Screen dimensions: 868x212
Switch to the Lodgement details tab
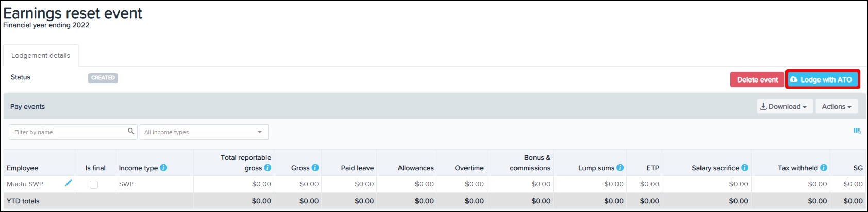click(x=41, y=56)
